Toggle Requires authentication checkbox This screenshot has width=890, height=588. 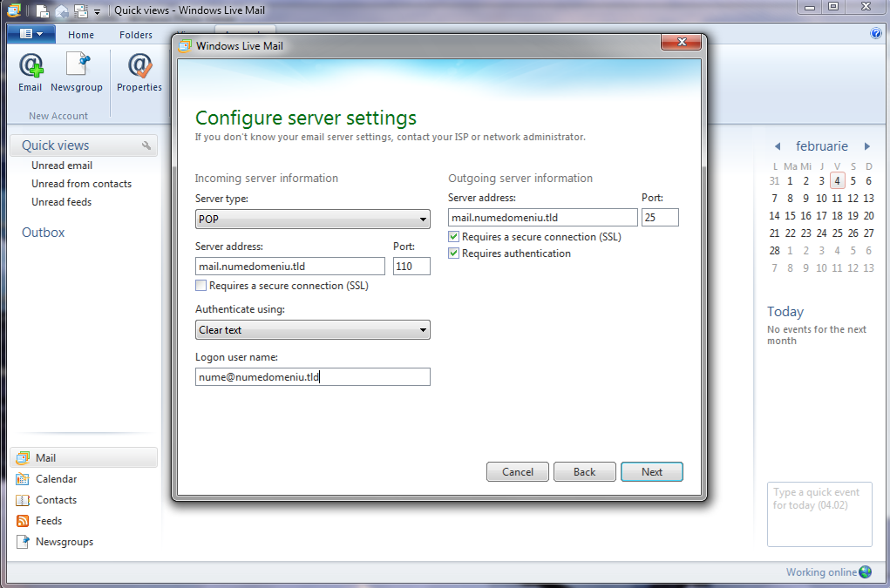[x=453, y=253]
